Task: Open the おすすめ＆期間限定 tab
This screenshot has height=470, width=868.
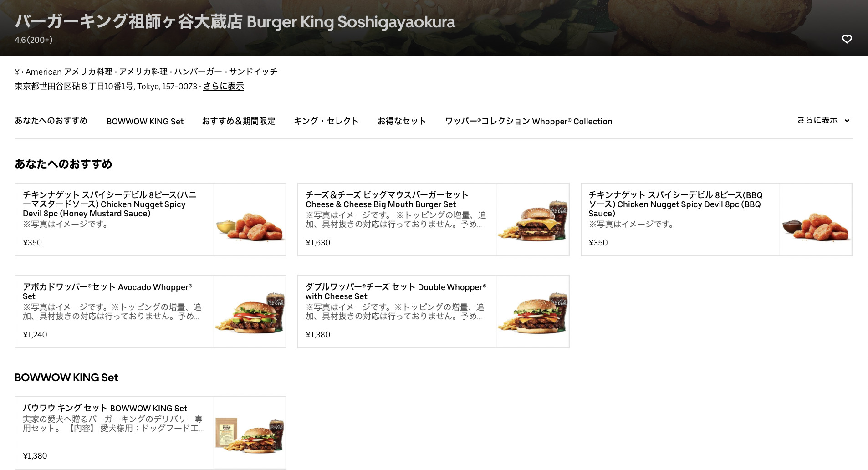Action: tap(239, 121)
